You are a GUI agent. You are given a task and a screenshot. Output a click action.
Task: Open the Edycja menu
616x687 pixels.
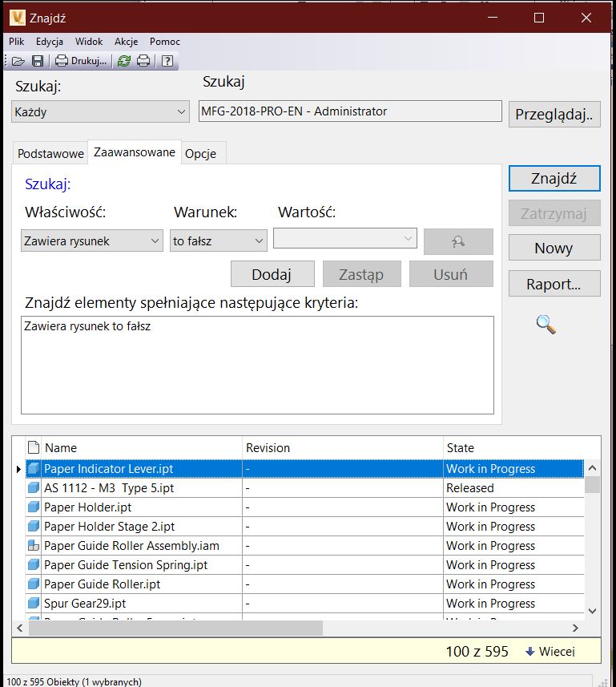point(50,42)
